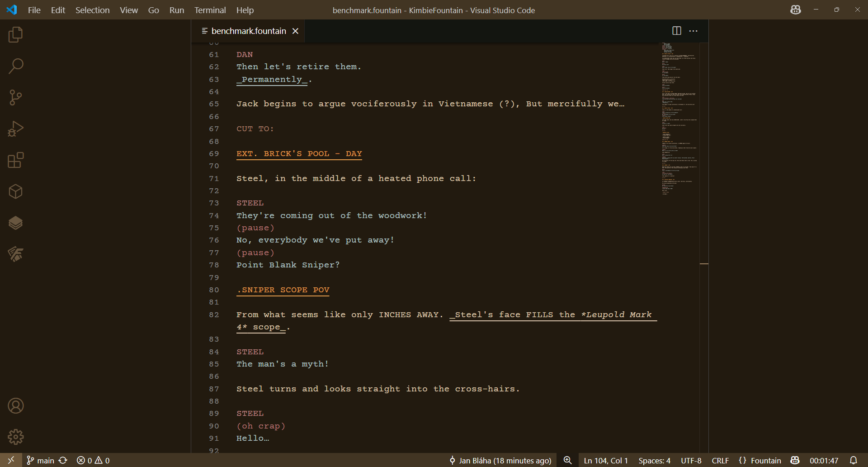This screenshot has width=868, height=467.
Task: Click the cube package icon in activity bar
Action: pos(16,191)
